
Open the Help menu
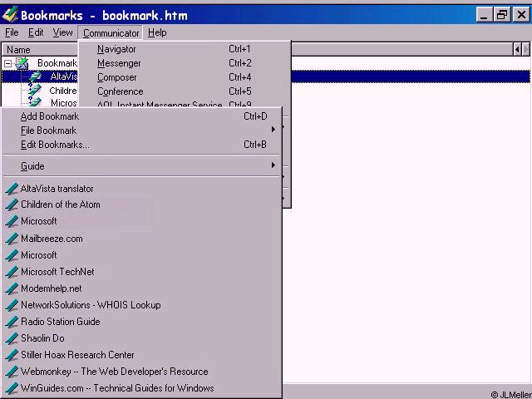point(157,32)
